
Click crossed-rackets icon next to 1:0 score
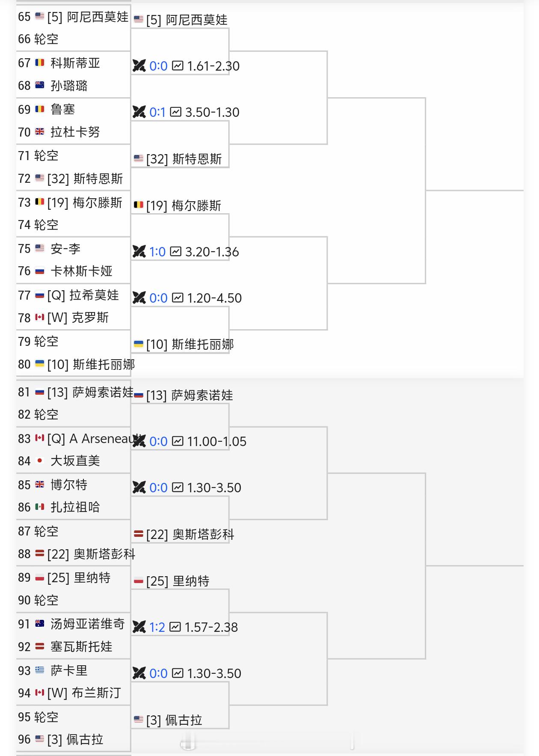(x=139, y=252)
